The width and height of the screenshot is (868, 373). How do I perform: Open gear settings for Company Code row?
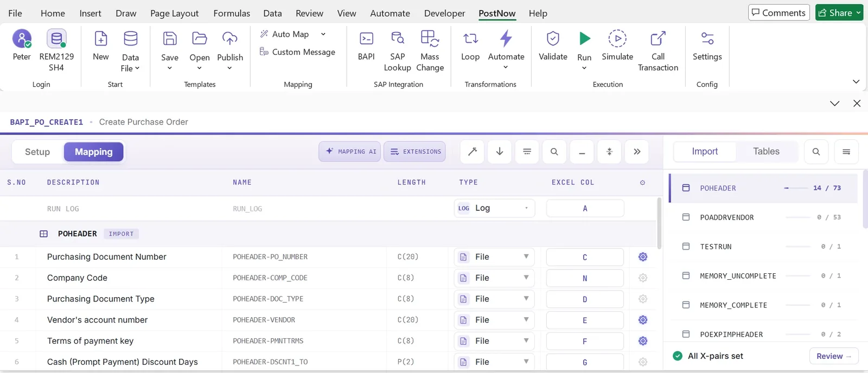coord(643,278)
